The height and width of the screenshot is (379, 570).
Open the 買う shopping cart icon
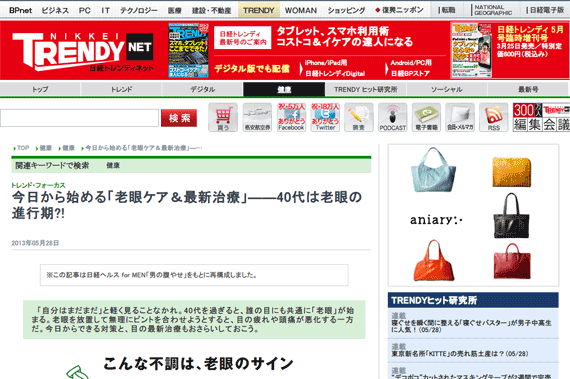click(223, 117)
